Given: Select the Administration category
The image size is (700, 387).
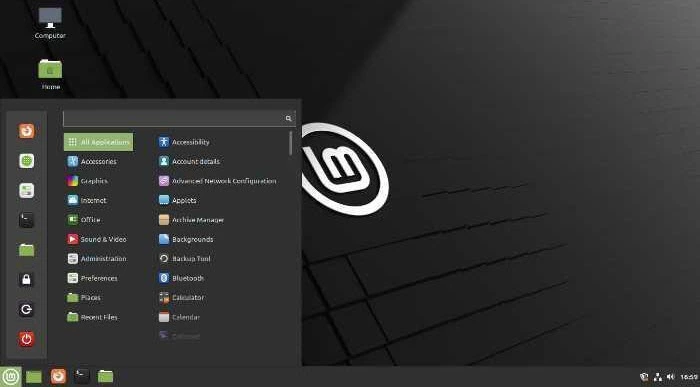Looking at the screenshot, I should (x=98, y=258).
